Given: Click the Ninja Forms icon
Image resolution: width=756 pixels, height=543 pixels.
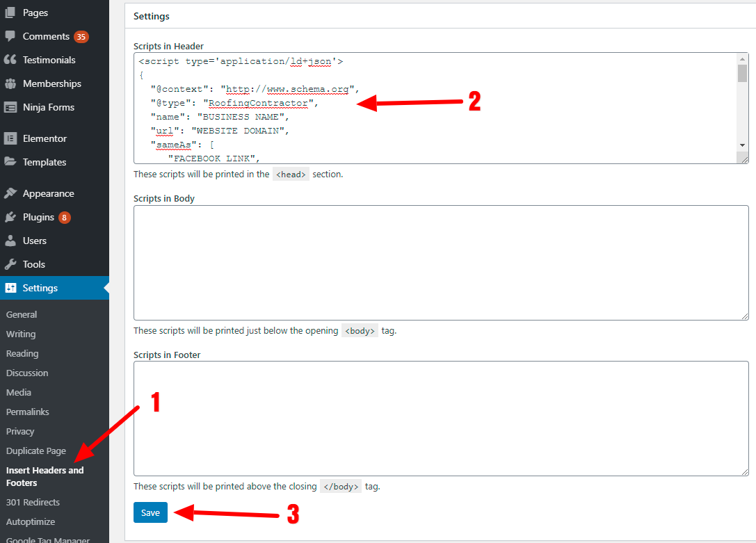Looking at the screenshot, I should 10,107.
